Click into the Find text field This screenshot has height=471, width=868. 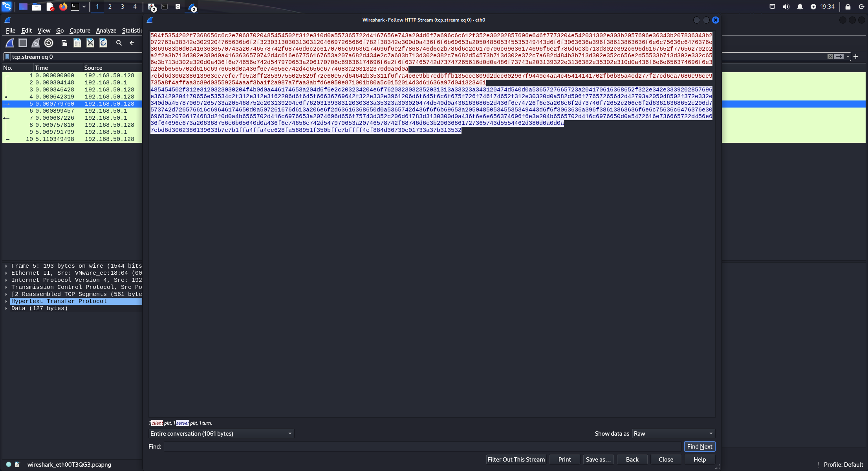click(x=422, y=447)
